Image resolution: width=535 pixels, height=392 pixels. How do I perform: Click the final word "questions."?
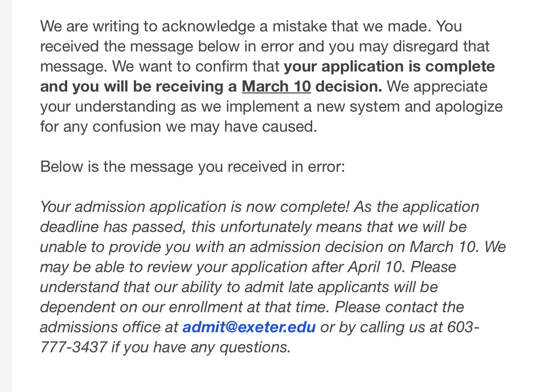pos(255,347)
